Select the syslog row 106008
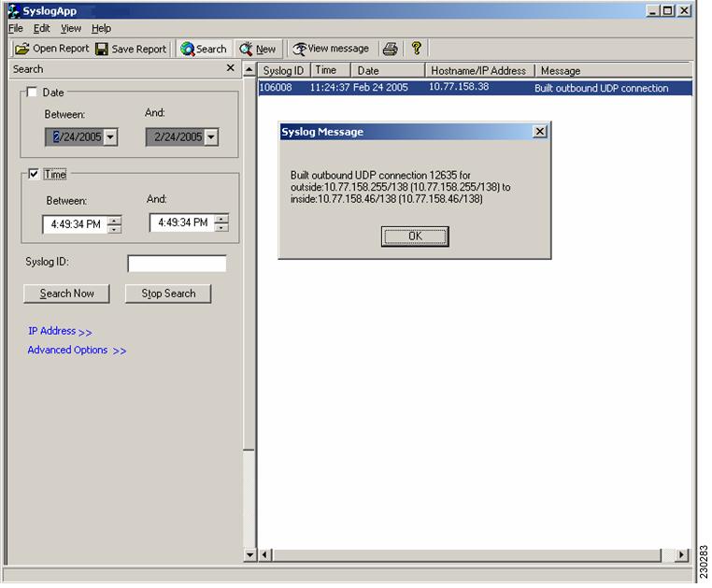Viewport: 712px width, 588px height. pyautogui.click(x=475, y=87)
